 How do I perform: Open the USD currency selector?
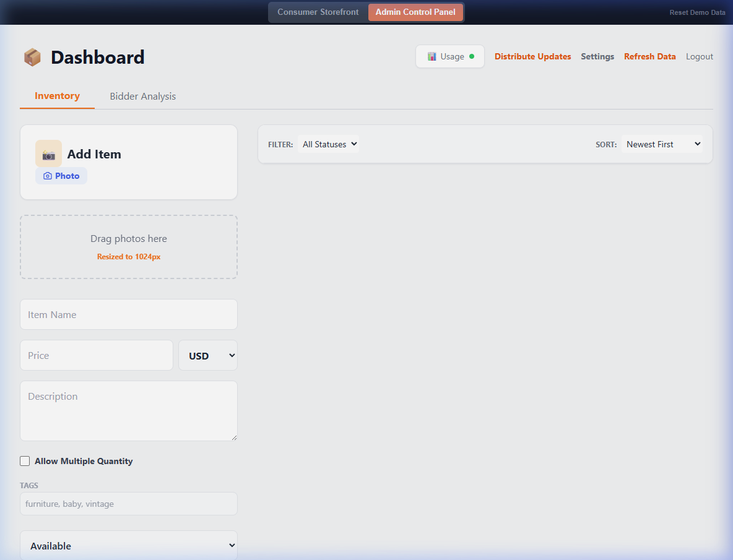[x=207, y=355]
